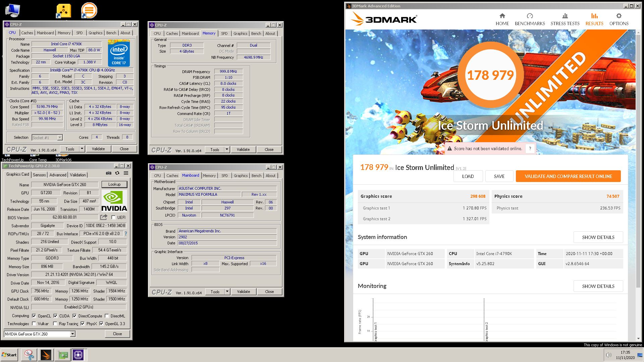Toggle the OpenCL checkbox

tap(34, 316)
